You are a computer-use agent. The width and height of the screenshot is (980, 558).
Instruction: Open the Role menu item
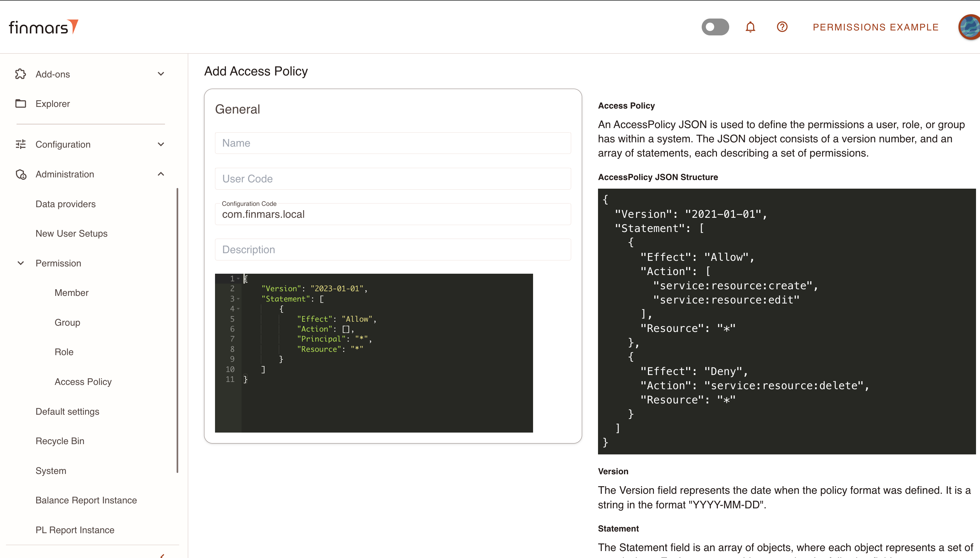[x=64, y=352]
